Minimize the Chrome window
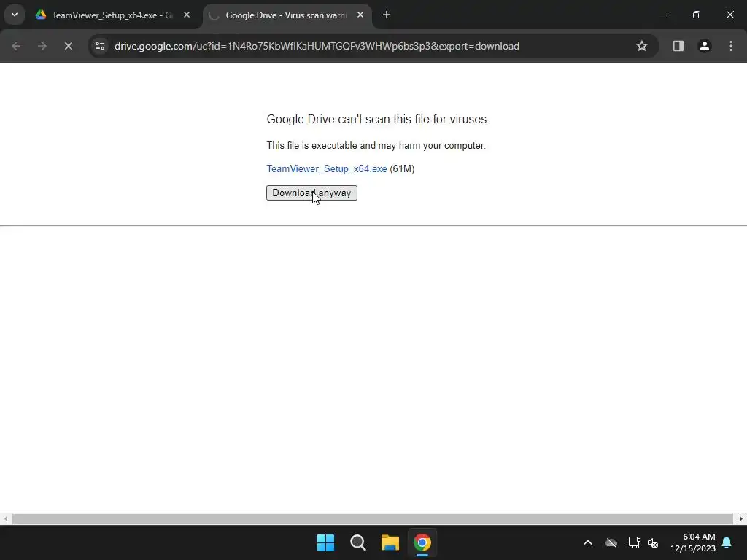The width and height of the screenshot is (747, 560). [662, 15]
